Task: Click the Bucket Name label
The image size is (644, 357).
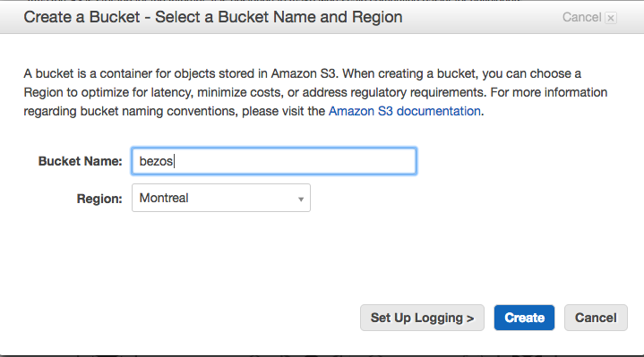Action: (80, 161)
